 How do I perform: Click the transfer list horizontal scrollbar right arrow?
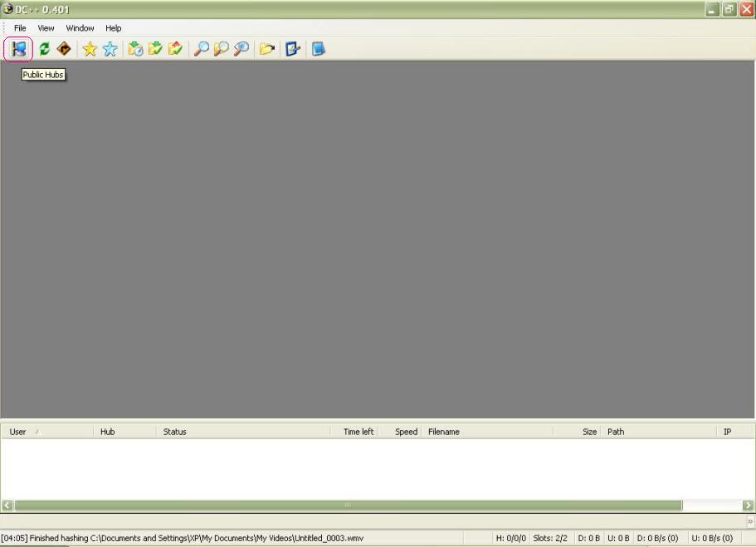(x=749, y=505)
